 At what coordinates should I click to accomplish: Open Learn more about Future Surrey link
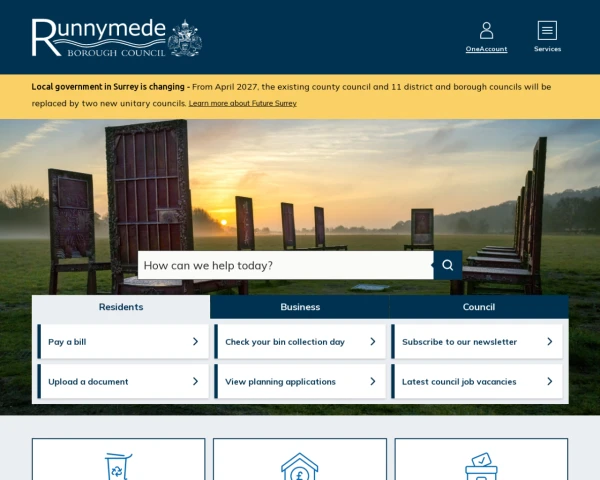pyautogui.click(x=242, y=103)
